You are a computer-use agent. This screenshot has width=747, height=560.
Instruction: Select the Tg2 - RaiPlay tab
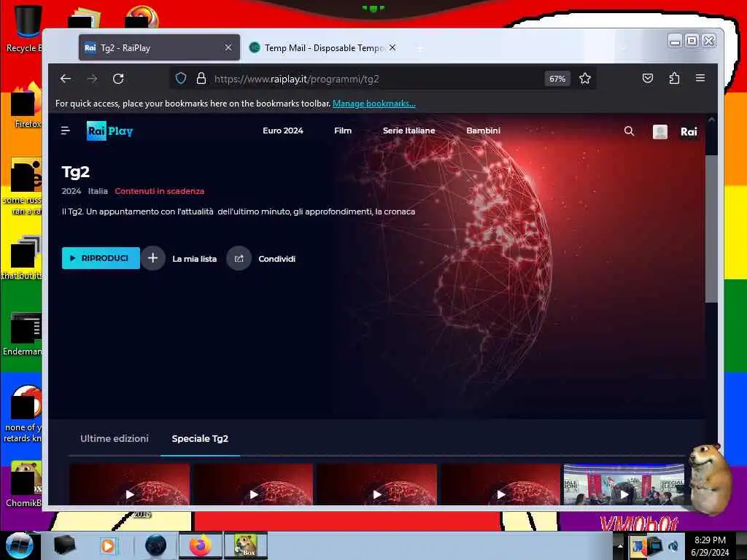159,47
